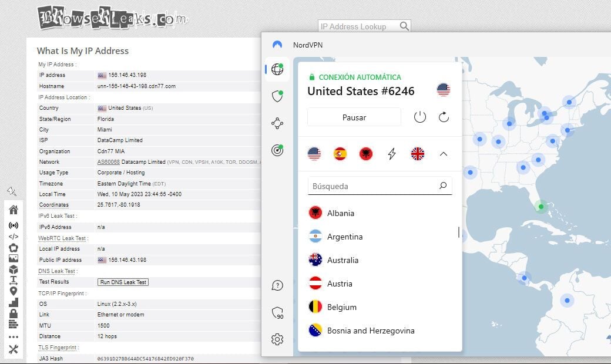Click the magnifier in Búsqueda field

(x=442, y=186)
